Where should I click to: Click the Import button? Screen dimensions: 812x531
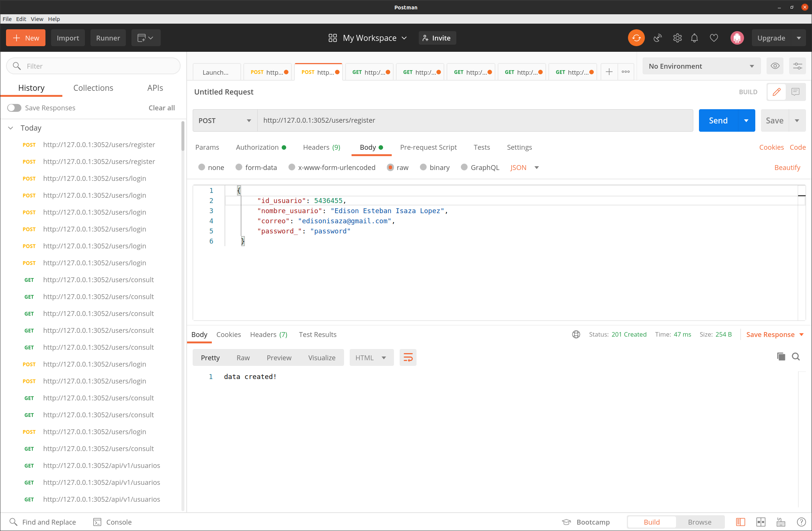click(68, 38)
